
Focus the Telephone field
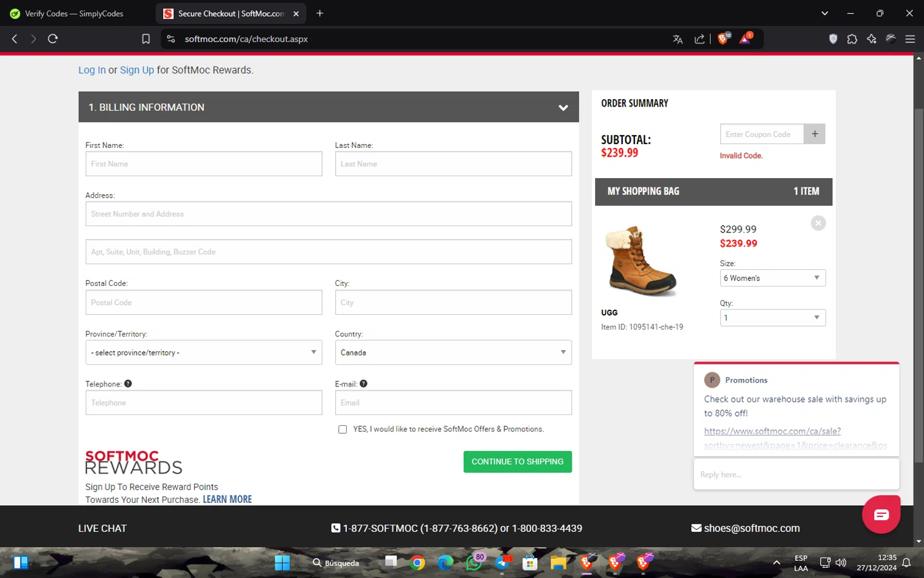click(203, 402)
